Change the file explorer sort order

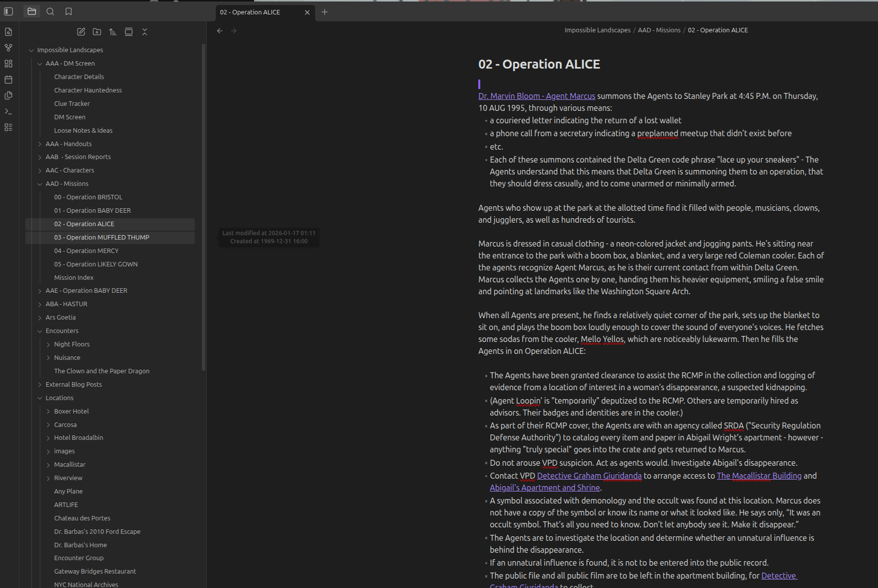pos(113,32)
